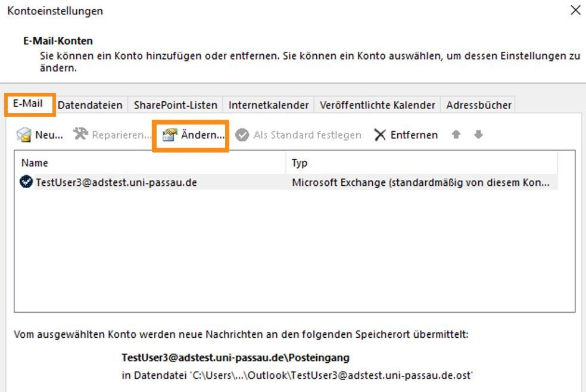Image resolution: width=586 pixels, height=392 pixels.
Task: Click the E-Mail-Konten heading
Action: point(58,41)
